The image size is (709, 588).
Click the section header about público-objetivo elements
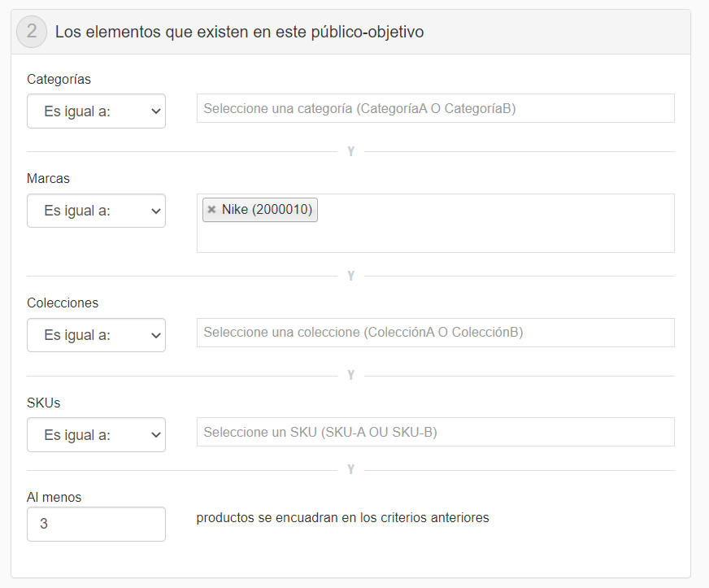pyautogui.click(x=238, y=32)
